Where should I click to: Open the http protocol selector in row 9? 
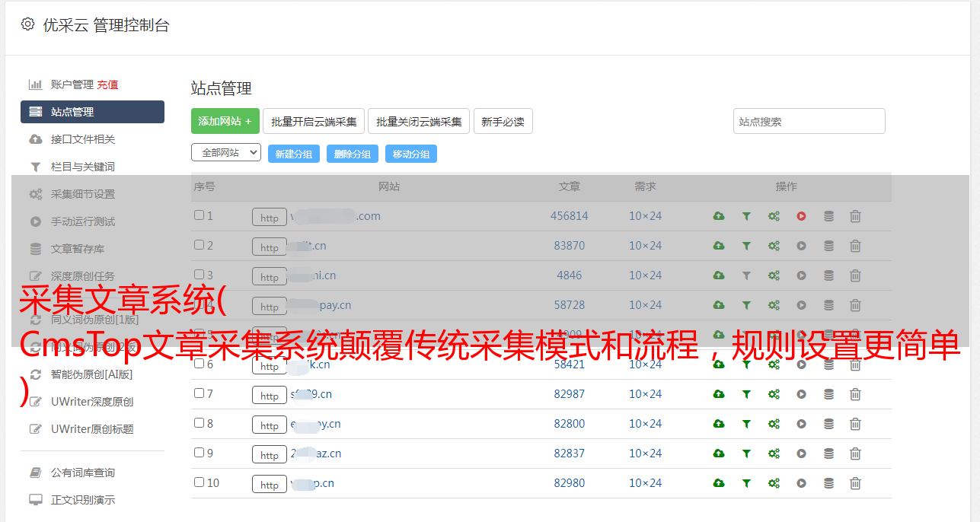click(270, 455)
